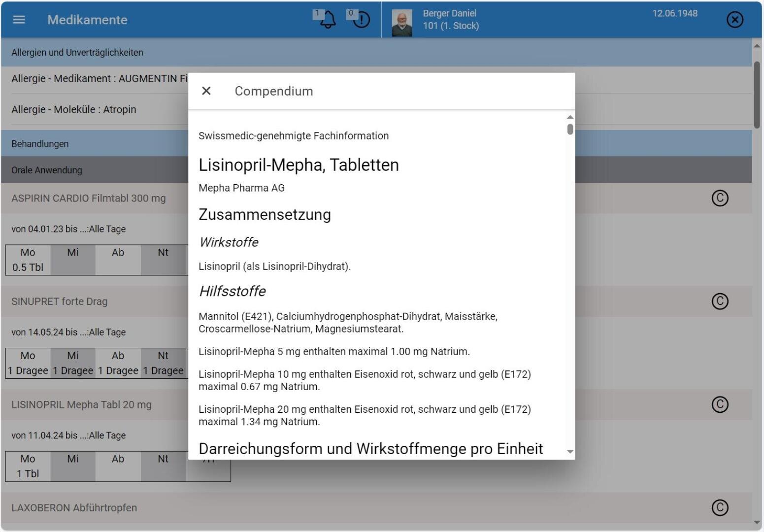
Task: Open Compendium icon for ASPIRIN CARDIO
Action: click(720, 198)
